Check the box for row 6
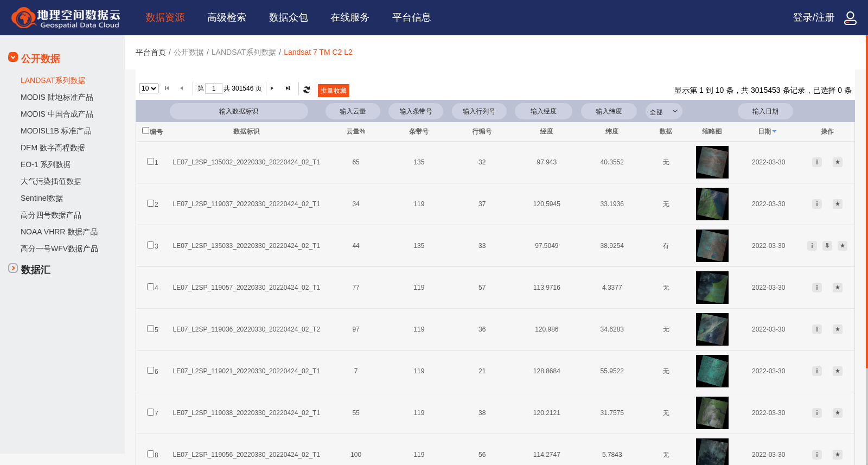This screenshot has height=465, width=868. [x=150, y=371]
